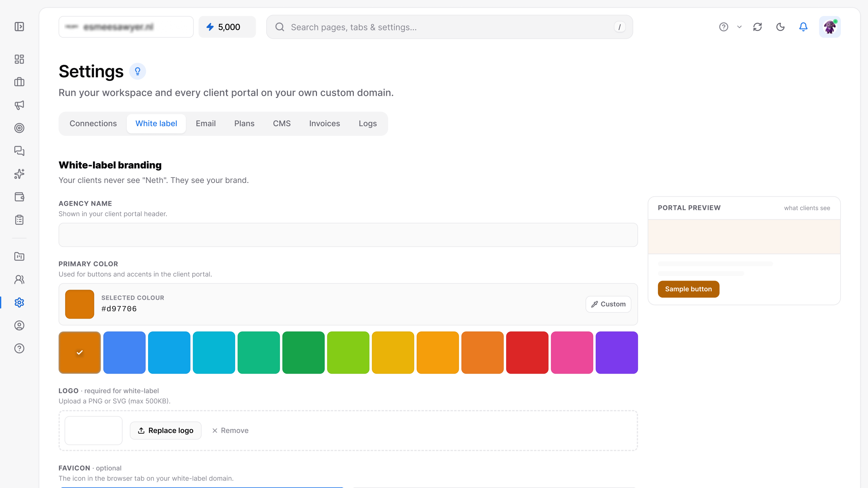Open the users team icon

20,280
